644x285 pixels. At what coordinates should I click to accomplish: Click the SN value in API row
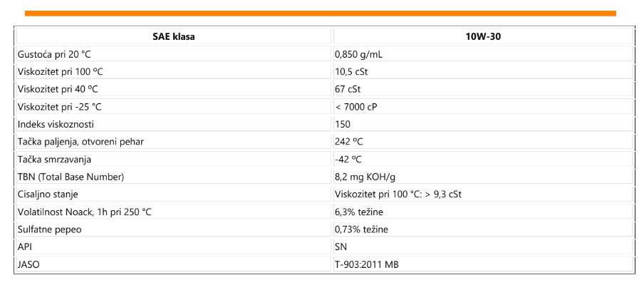(x=341, y=247)
